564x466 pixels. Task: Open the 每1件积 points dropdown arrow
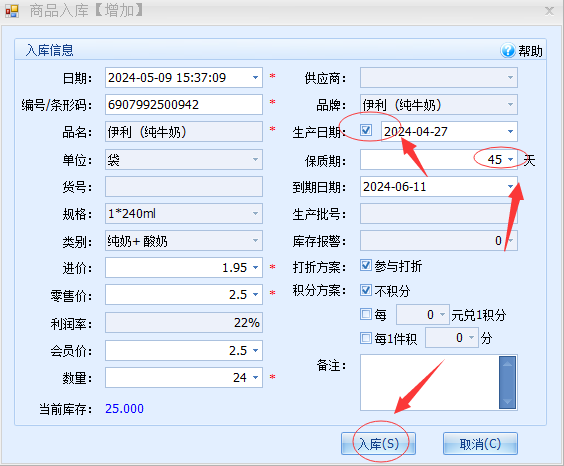tap(472, 338)
